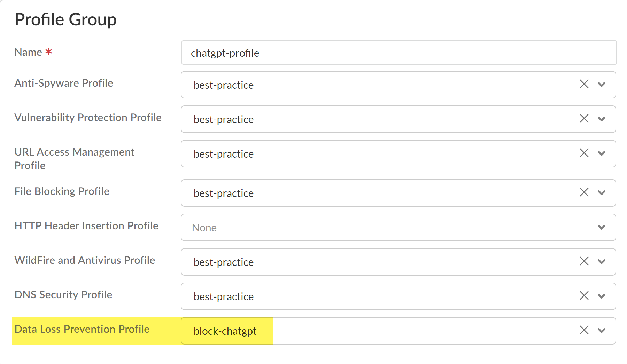Open the HTTP Header Insertion Profile dropdown
Viewport: 627px width, 364px height.
pyautogui.click(x=602, y=227)
